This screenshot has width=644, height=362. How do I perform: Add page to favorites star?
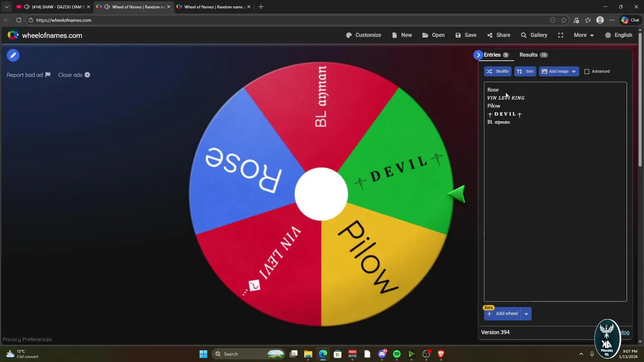[564, 20]
